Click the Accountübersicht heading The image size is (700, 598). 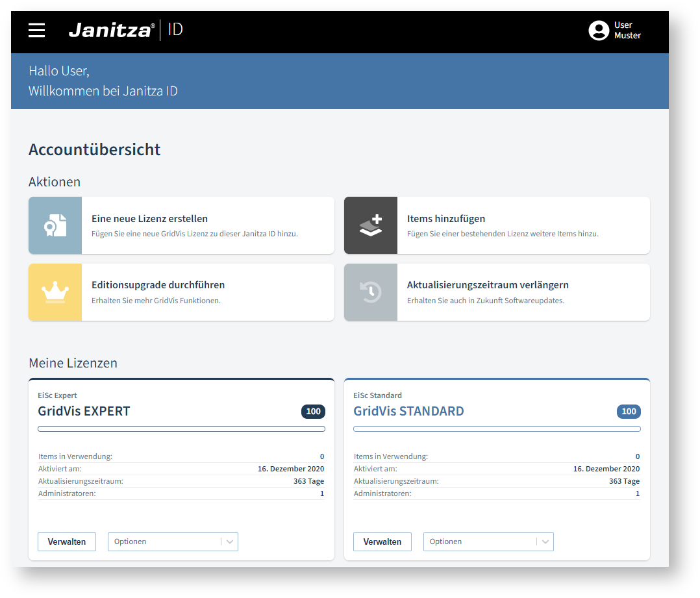[95, 149]
